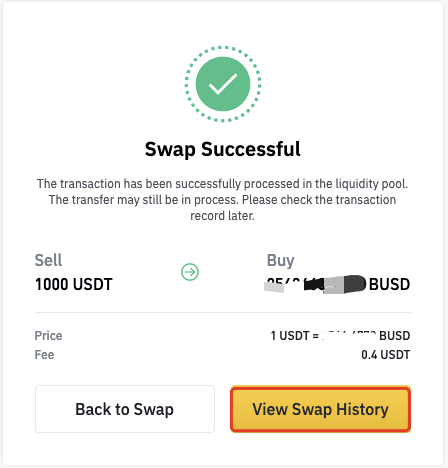Click the redacted marks over Buy amount

(x=315, y=284)
